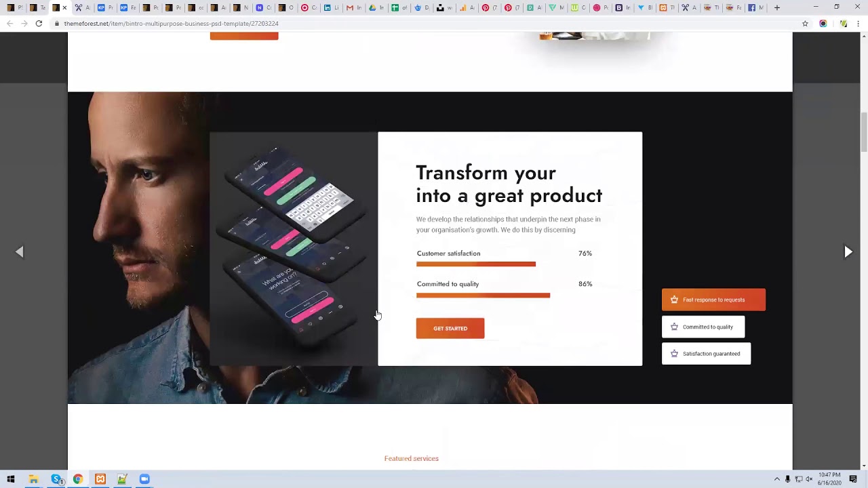This screenshot has width=868, height=488.
Task: Click the 76% value
Action: coord(585,253)
